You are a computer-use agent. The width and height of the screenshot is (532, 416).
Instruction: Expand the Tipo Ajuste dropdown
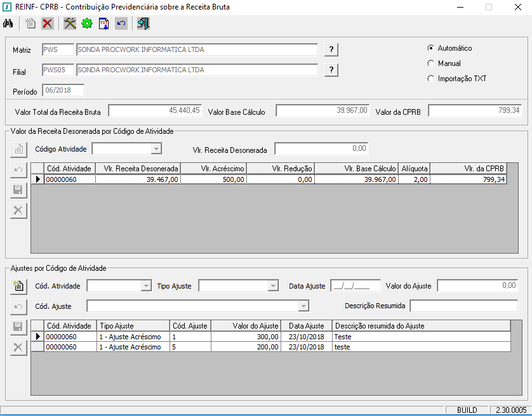[x=273, y=286]
